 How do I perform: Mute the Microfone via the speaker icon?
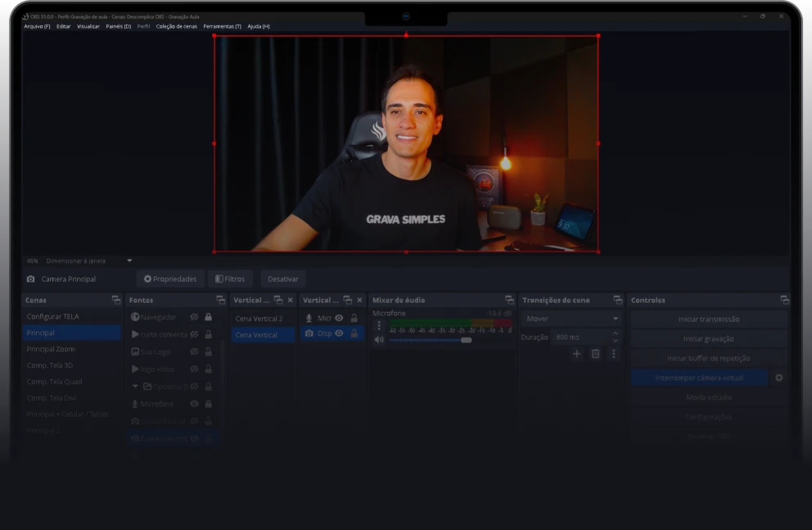pyautogui.click(x=379, y=340)
